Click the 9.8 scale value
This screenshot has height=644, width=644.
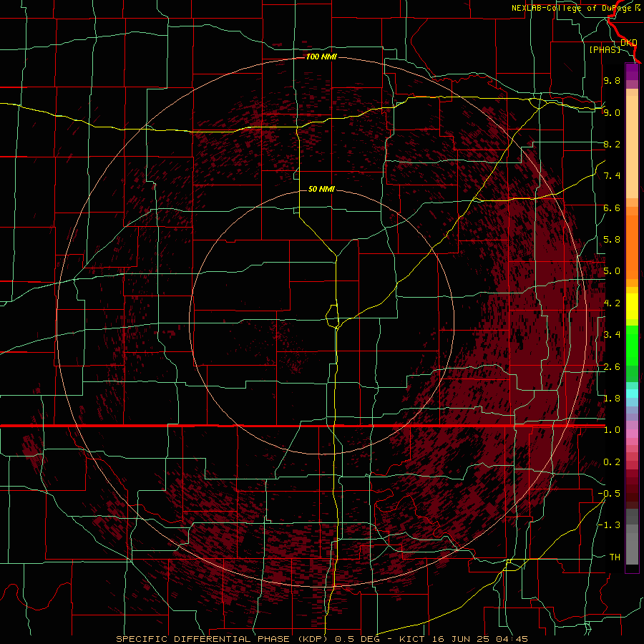click(612, 80)
